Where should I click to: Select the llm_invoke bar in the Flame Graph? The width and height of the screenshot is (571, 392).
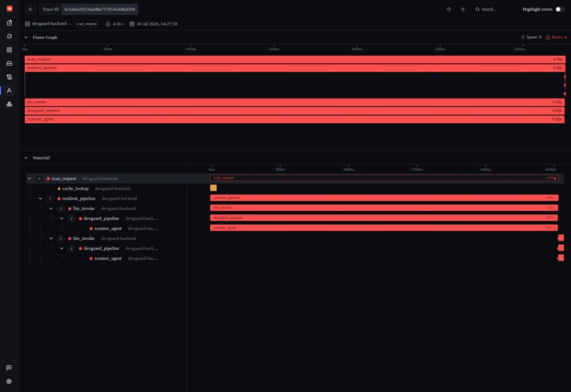coord(295,102)
